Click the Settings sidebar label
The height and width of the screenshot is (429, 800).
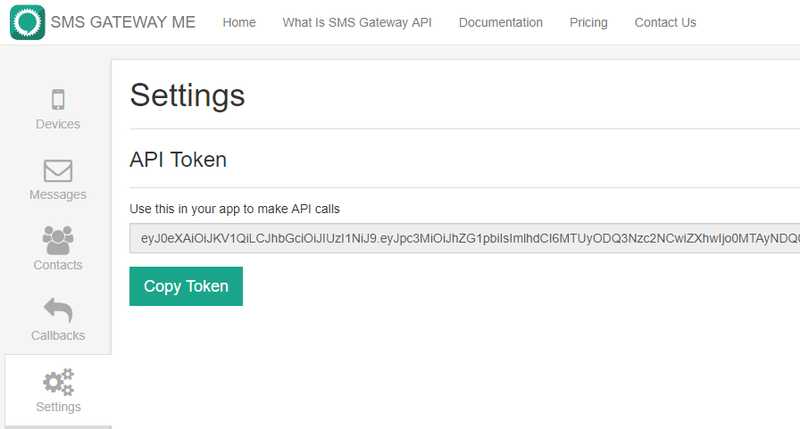click(58, 407)
